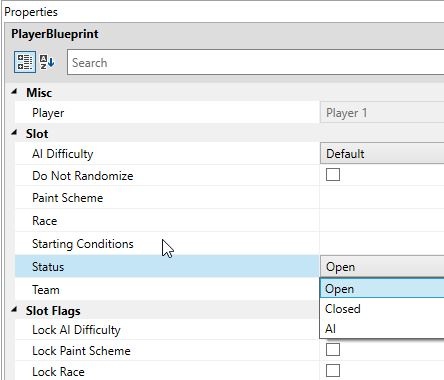Click the Paint Scheme value cell
Viewport: 444px width, 380px height.
click(x=382, y=198)
